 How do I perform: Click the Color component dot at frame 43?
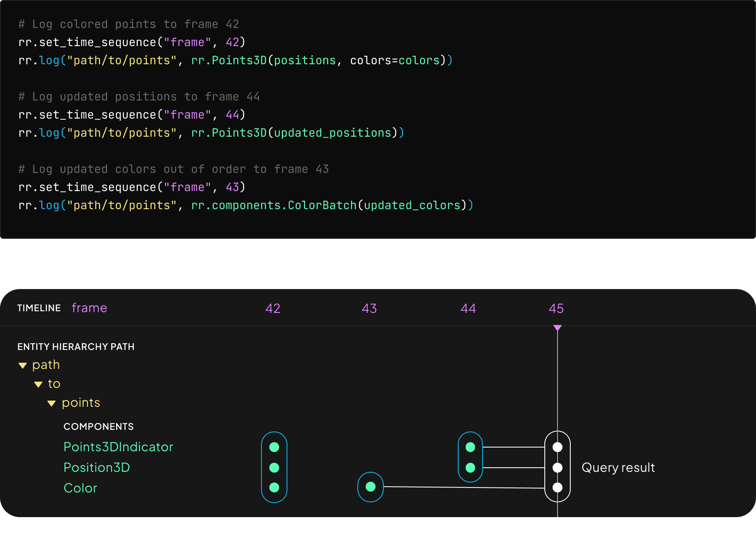coord(369,487)
